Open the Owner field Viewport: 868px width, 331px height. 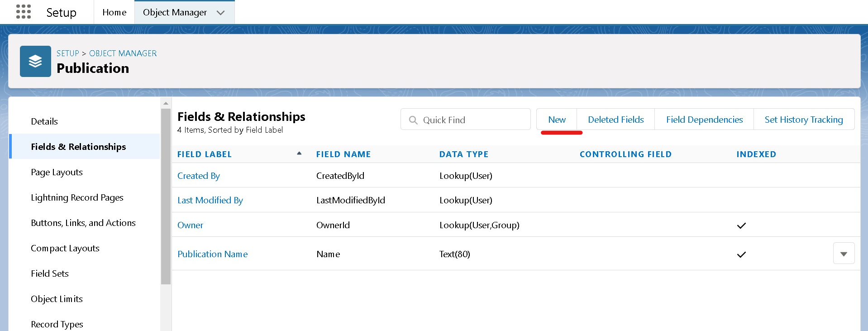click(190, 225)
